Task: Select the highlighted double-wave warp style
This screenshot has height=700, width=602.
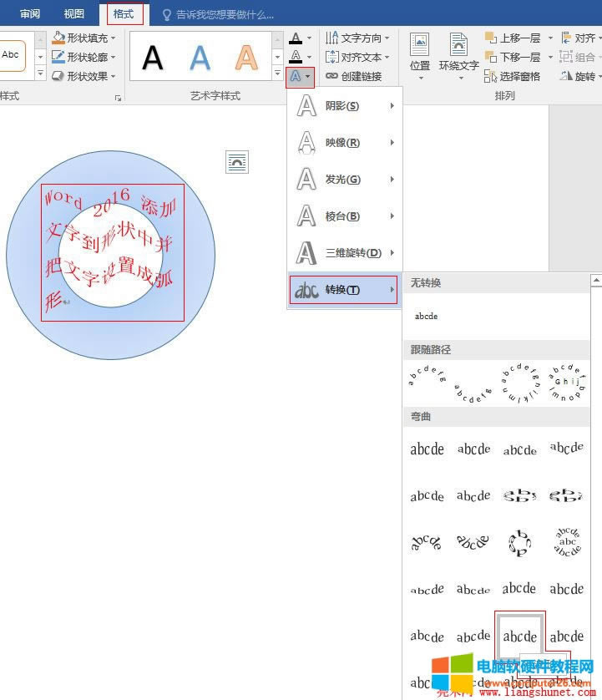Action: (520, 637)
